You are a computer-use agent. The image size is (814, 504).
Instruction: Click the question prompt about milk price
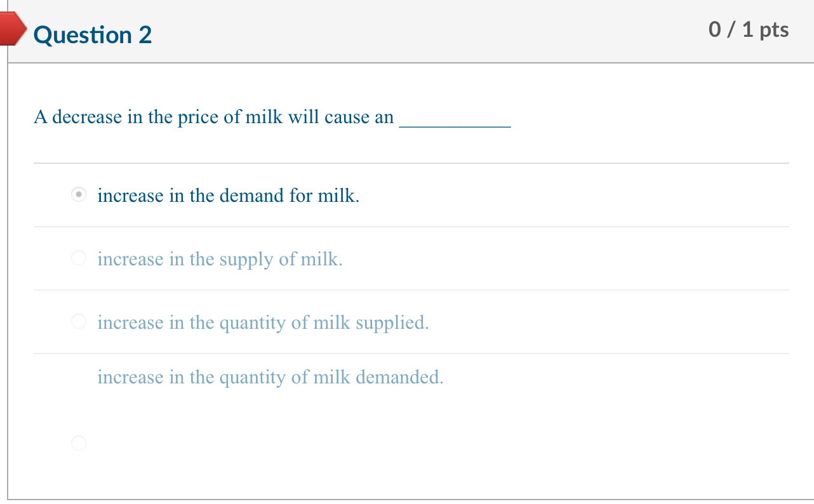(x=213, y=117)
